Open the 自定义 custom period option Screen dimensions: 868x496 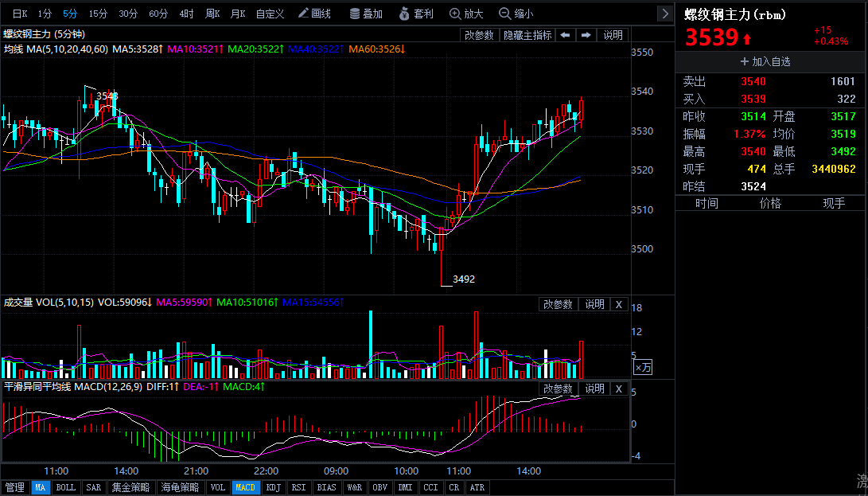[270, 14]
